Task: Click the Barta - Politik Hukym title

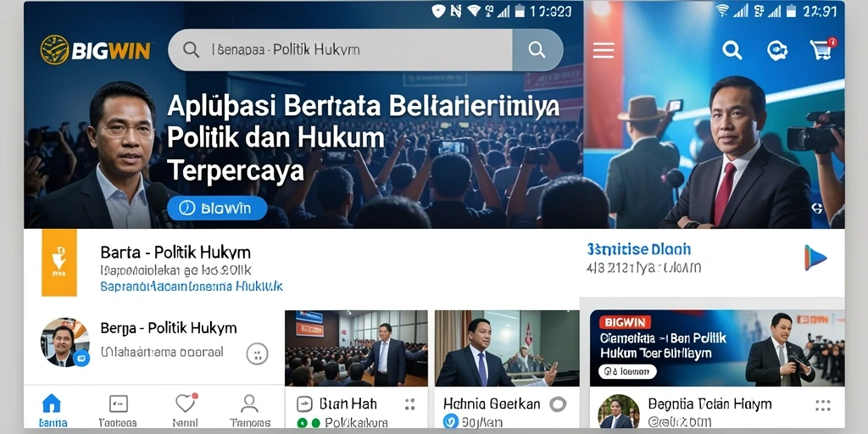Action: (175, 253)
